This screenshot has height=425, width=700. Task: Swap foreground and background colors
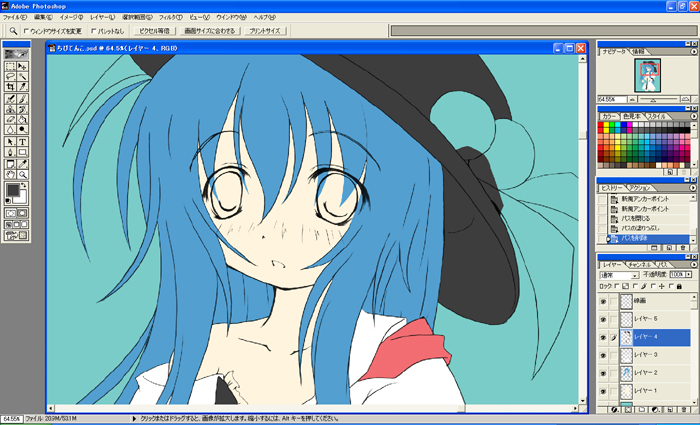tap(24, 184)
